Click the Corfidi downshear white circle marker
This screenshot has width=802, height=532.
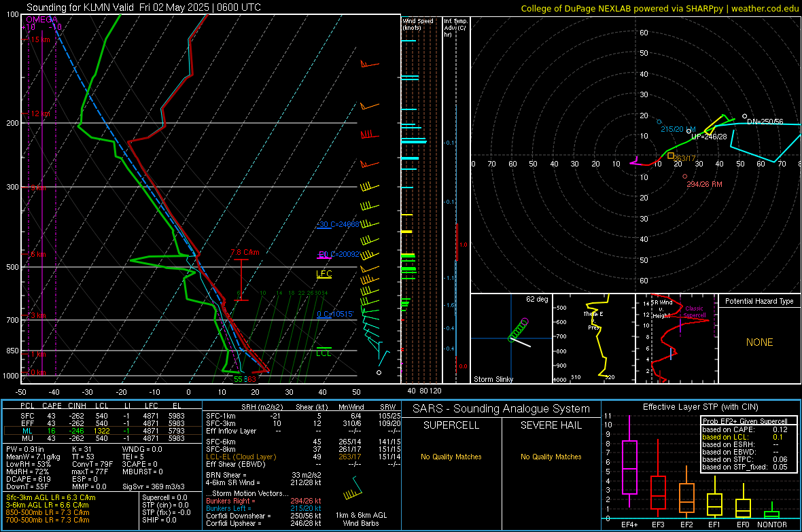click(745, 117)
